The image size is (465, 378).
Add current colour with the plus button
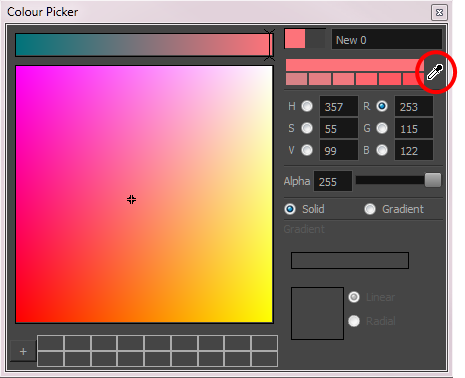pyautogui.click(x=23, y=351)
